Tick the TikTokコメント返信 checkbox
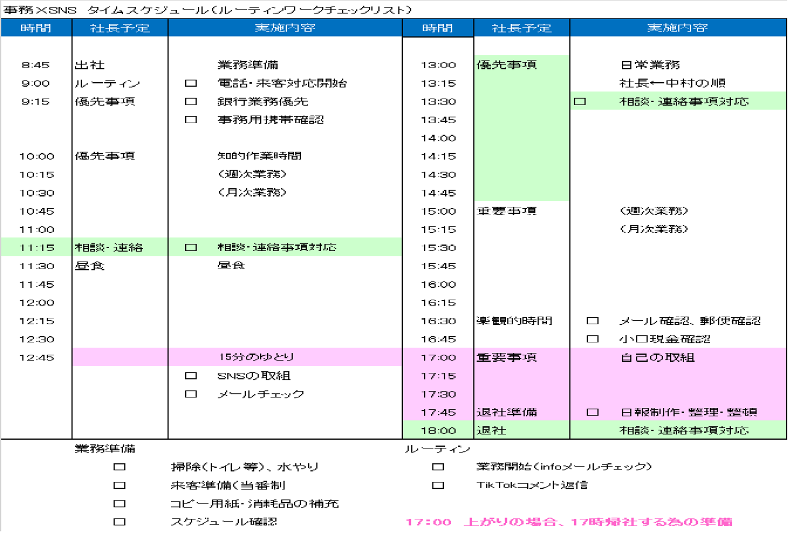 click(438, 485)
